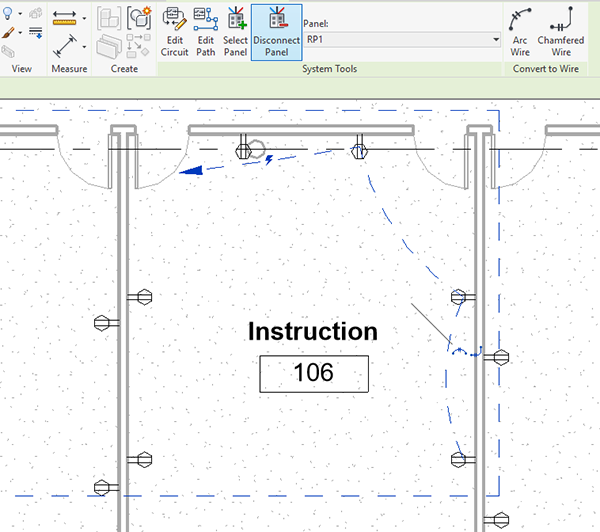
Task: Expand the dimension tool dropdown arrow
Action: (x=85, y=44)
